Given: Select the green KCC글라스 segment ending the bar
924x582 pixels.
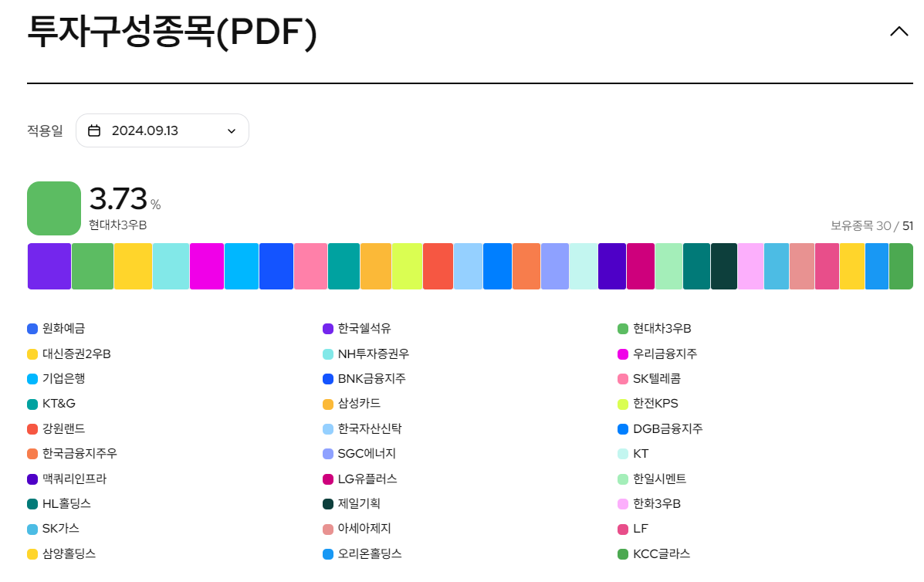Looking at the screenshot, I should (901, 266).
